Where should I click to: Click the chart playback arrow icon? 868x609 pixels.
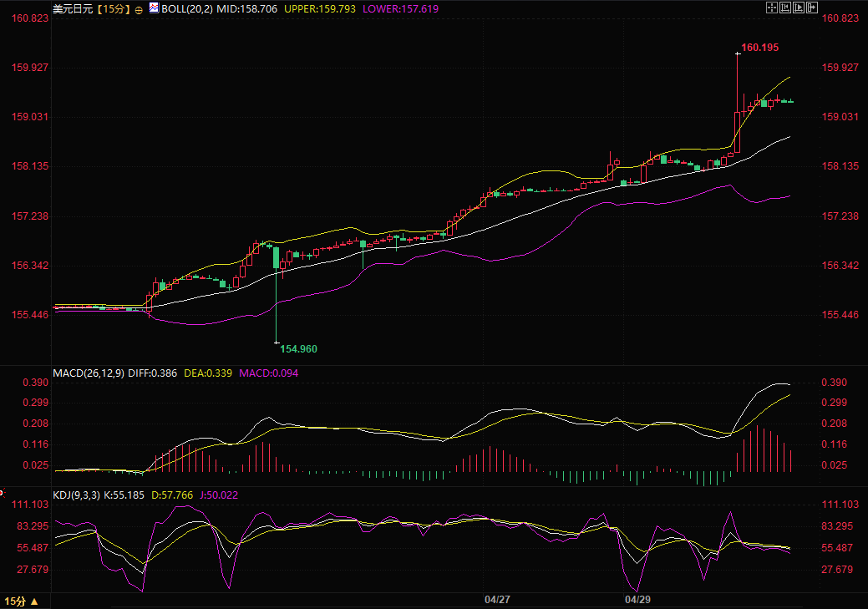[799, 8]
